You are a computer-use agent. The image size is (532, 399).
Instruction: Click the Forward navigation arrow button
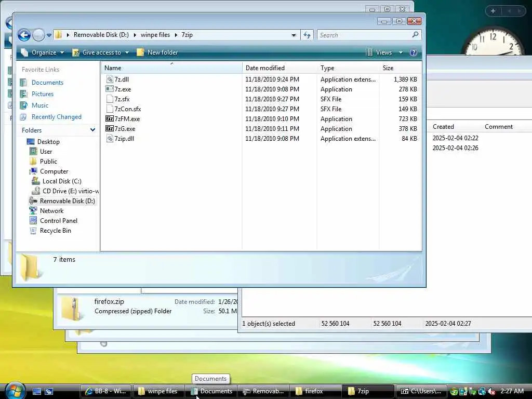click(38, 35)
